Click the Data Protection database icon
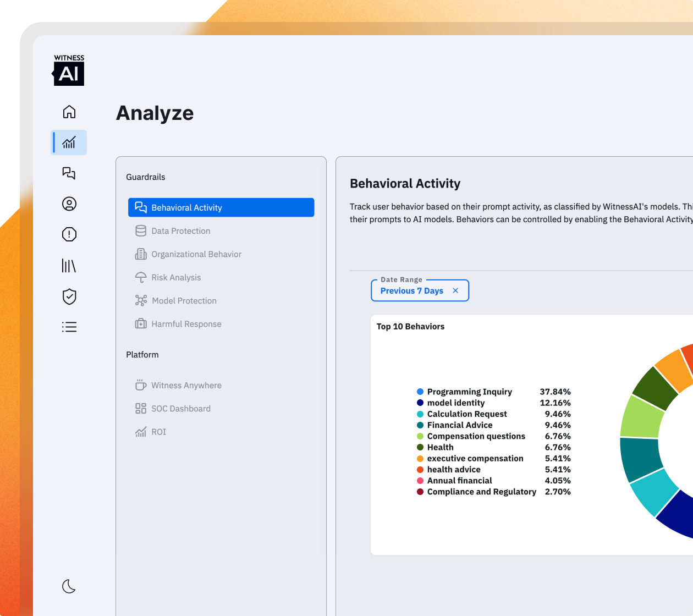The image size is (693, 616). (141, 231)
